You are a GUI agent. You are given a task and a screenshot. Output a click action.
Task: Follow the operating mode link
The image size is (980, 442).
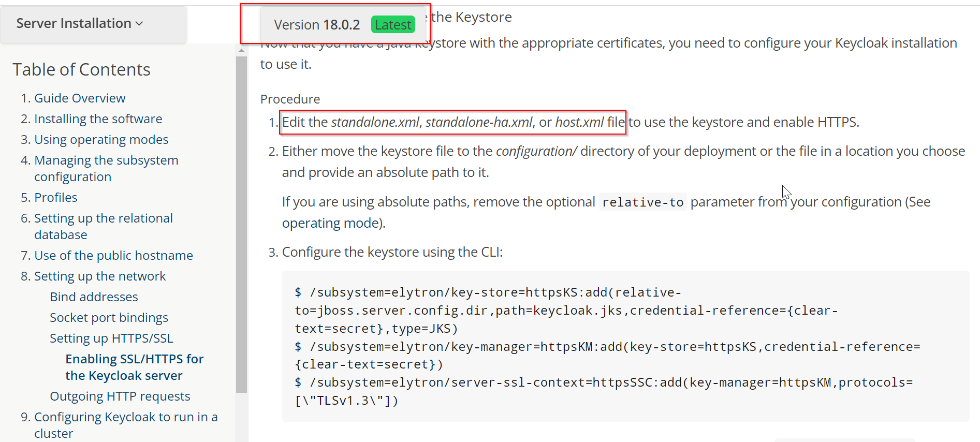[330, 223]
